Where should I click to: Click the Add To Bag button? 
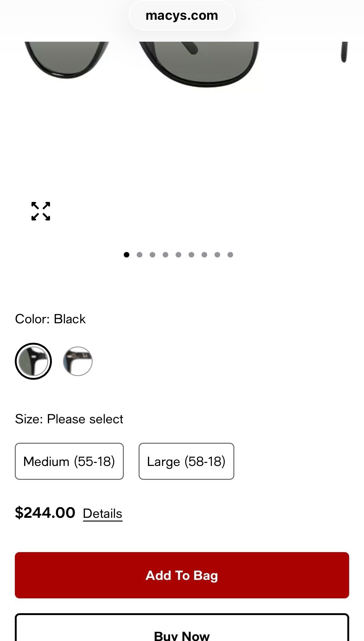182,575
